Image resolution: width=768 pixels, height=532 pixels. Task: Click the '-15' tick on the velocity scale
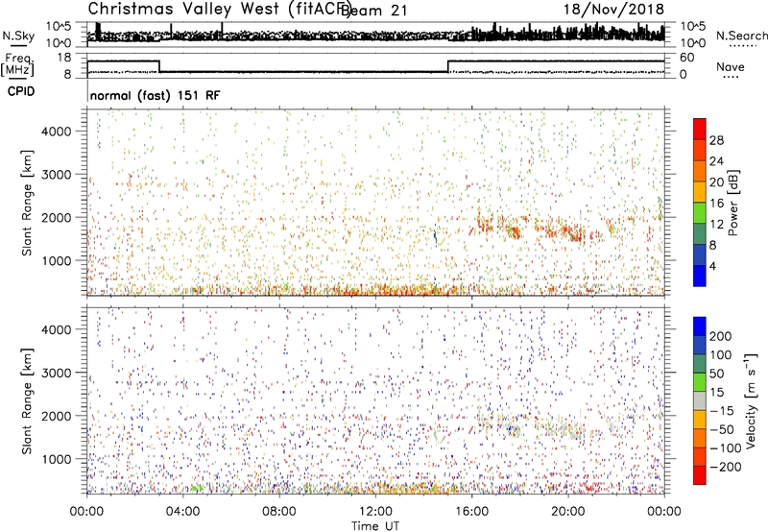(x=722, y=411)
